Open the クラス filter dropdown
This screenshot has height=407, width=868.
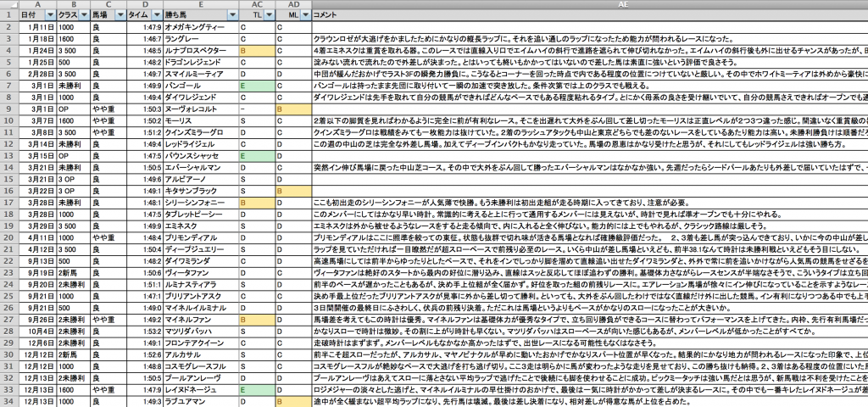(84, 15)
